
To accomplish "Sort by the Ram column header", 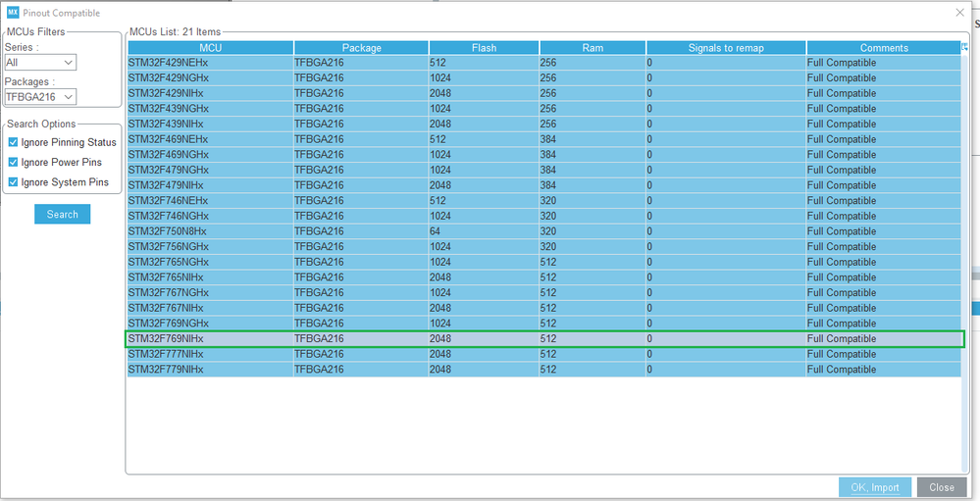I will (593, 47).
